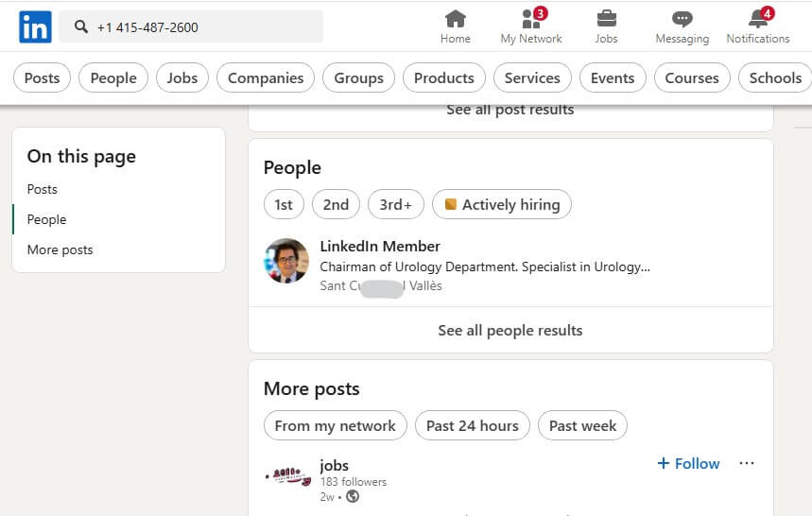Click the 183 followers text
The width and height of the screenshot is (812, 516).
tap(354, 481)
